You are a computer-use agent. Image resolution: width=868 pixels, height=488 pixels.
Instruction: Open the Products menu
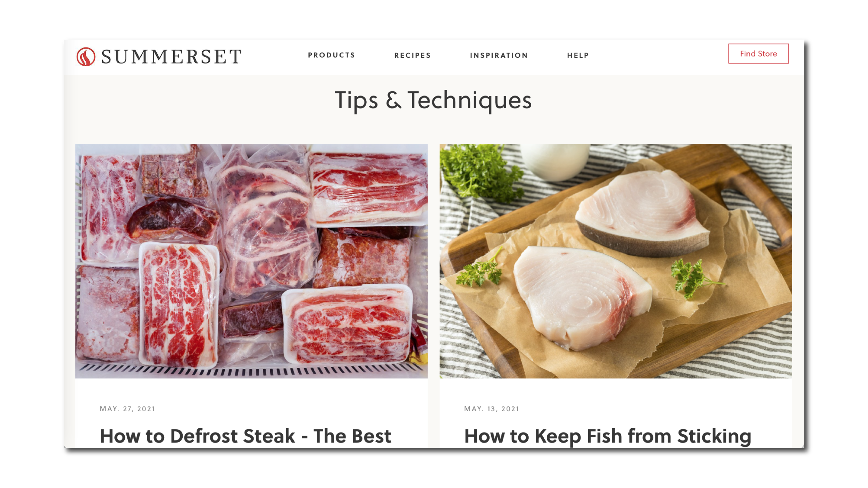click(332, 55)
